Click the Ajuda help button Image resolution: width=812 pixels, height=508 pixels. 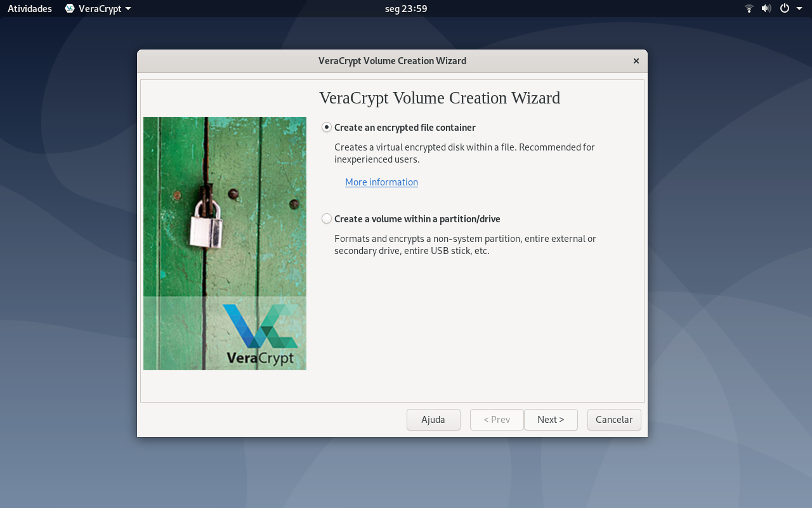click(433, 420)
